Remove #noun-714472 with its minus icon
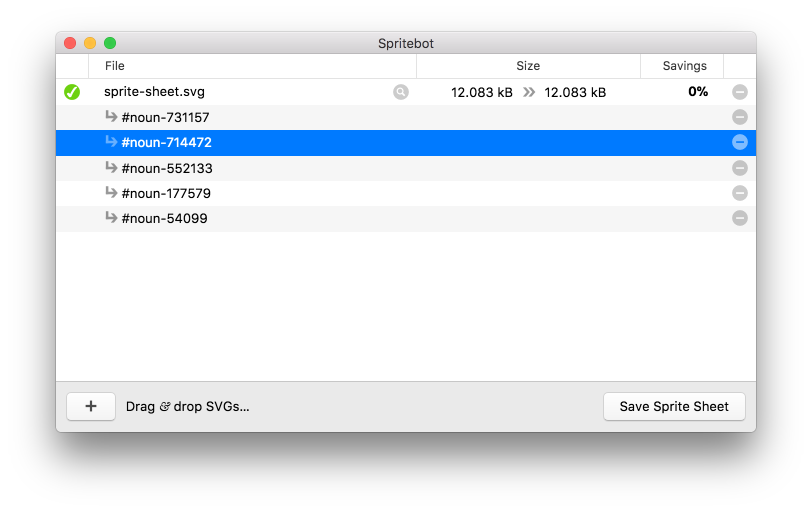 pos(740,142)
